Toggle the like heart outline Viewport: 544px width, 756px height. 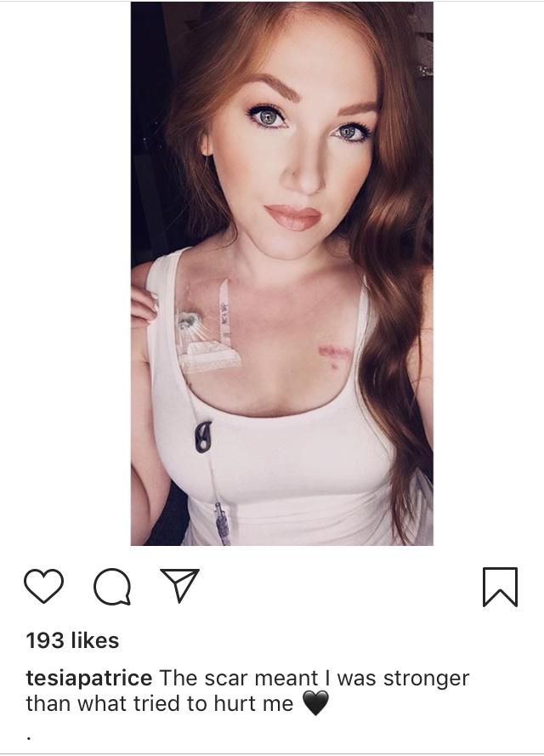pos(43,586)
